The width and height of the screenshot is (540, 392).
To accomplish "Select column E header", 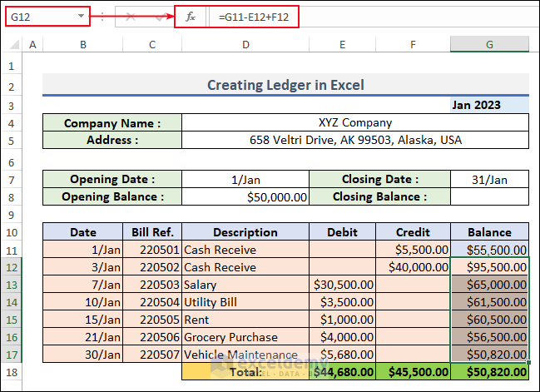I will [342, 44].
